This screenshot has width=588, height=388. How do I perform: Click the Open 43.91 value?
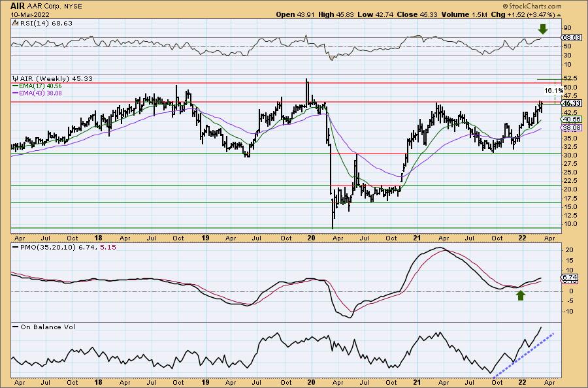(295, 14)
